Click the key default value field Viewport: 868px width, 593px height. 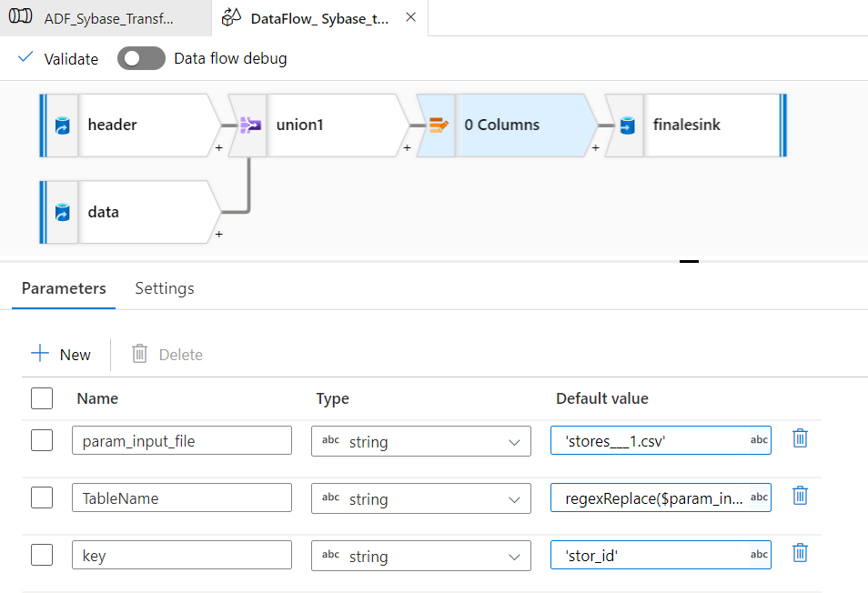point(650,555)
